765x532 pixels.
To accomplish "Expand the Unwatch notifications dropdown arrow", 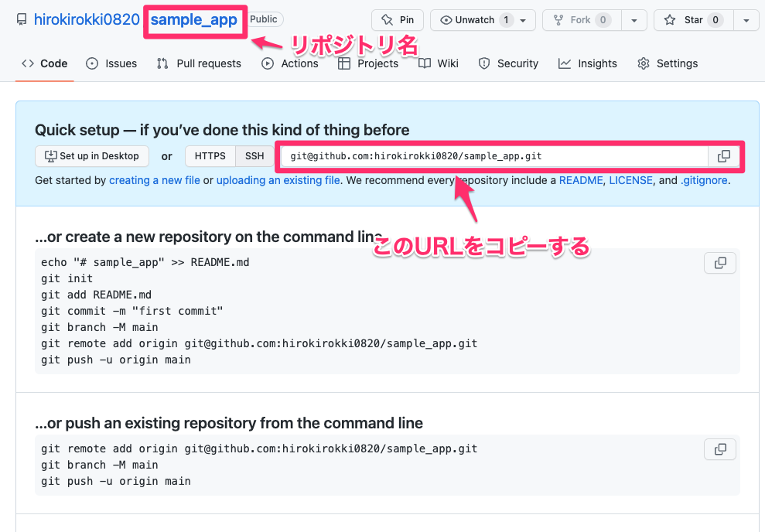I will pyautogui.click(x=524, y=20).
